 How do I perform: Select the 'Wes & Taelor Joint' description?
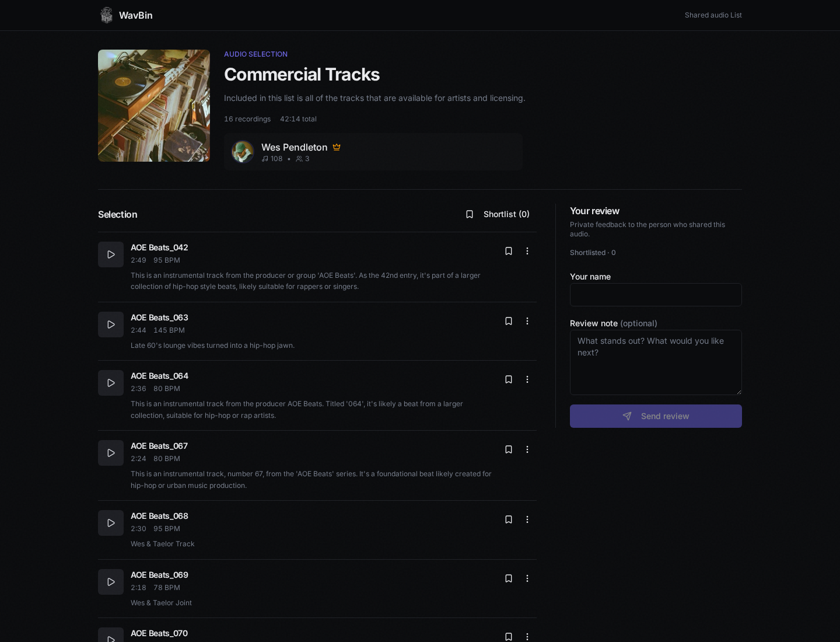pos(161,603)
